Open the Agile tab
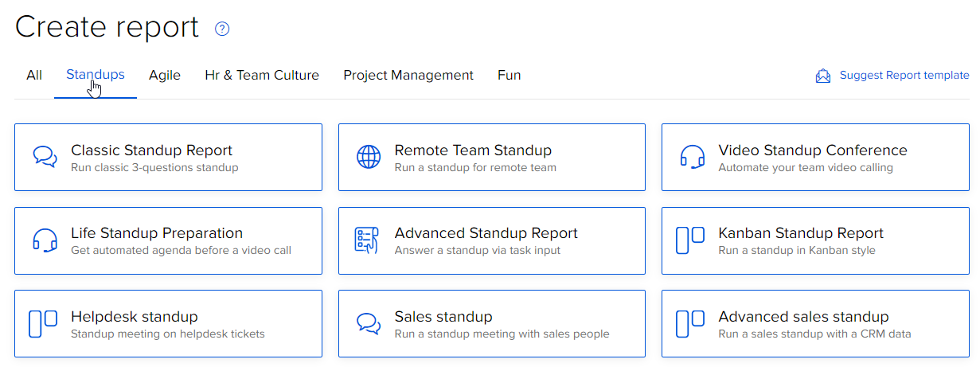The height and width of the screenshot is (367, 980). pos(165,76)
